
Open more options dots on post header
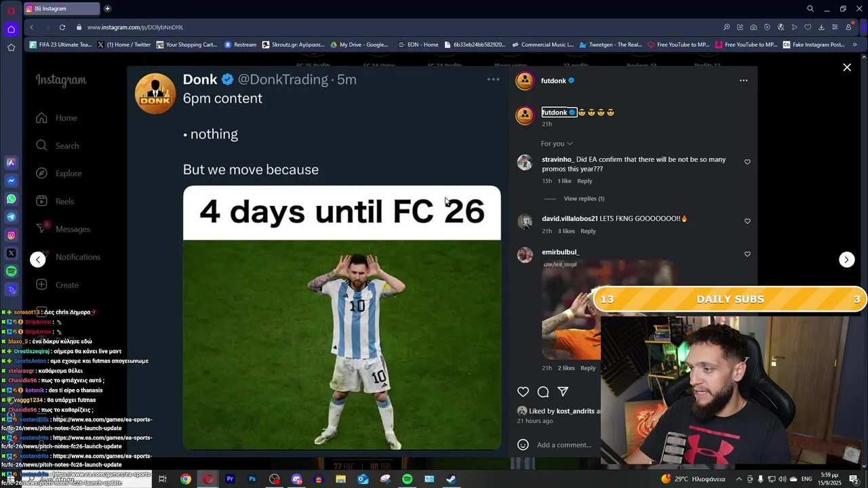[743, 81]
